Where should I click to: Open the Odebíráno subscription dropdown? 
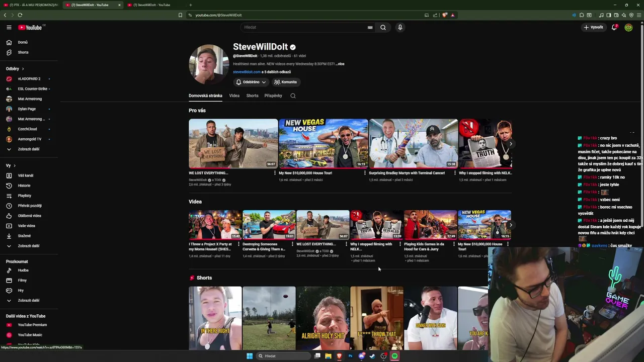pos(251,82)
